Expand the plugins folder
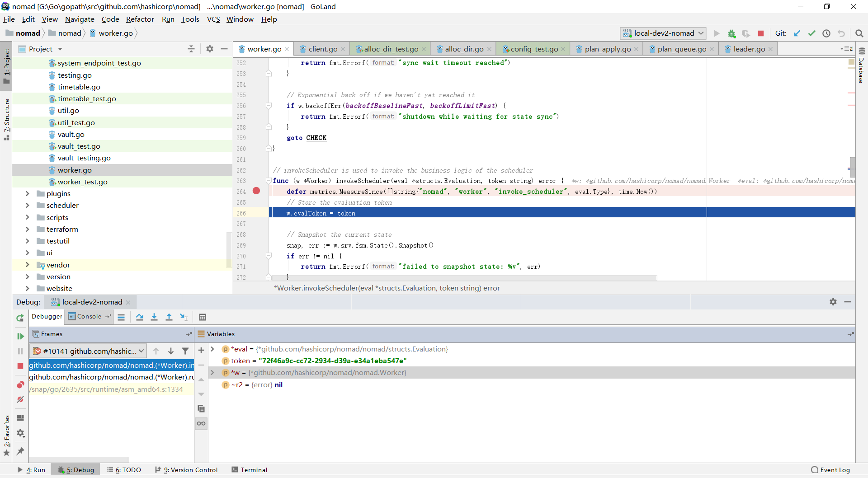 click(x=27, y=193)
